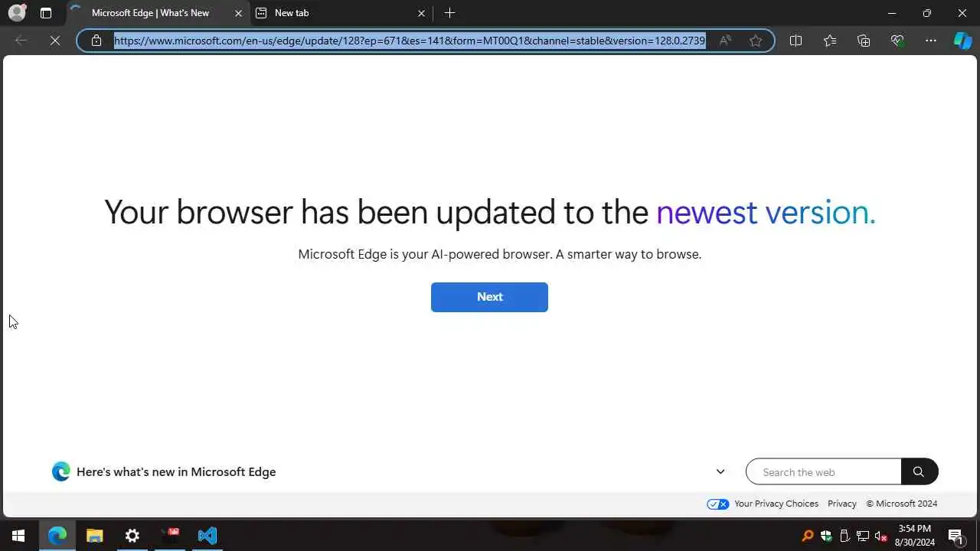The image size is (980, 551).
Task: Add this page to favorites
Action: (x=756, y=41)
